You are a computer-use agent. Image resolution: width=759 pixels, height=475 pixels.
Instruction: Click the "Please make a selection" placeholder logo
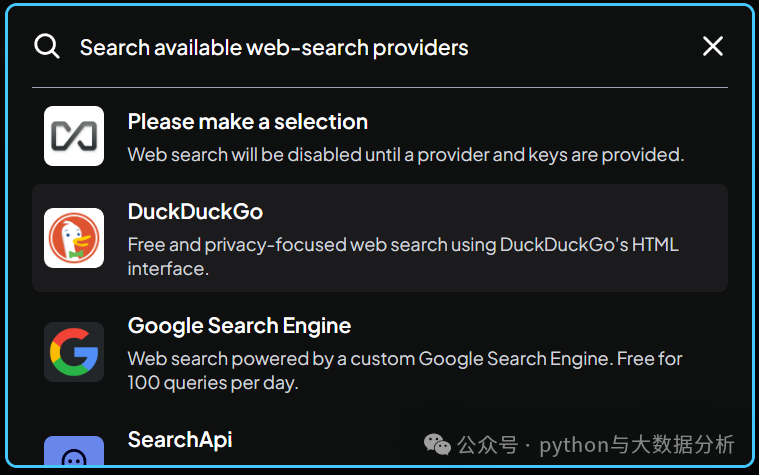74,136
